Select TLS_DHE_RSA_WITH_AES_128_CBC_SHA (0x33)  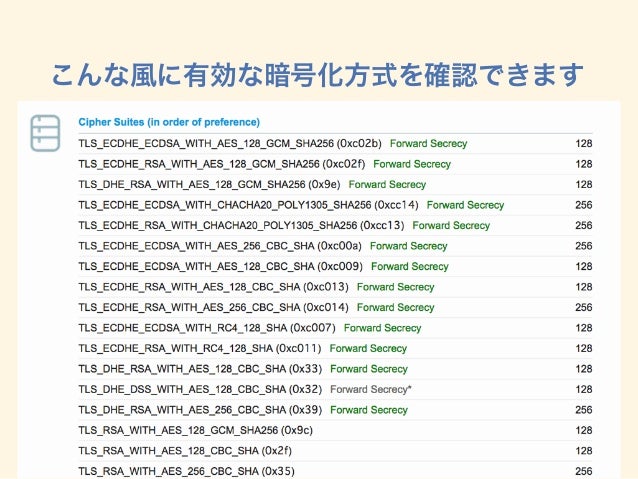coord(200,369)
